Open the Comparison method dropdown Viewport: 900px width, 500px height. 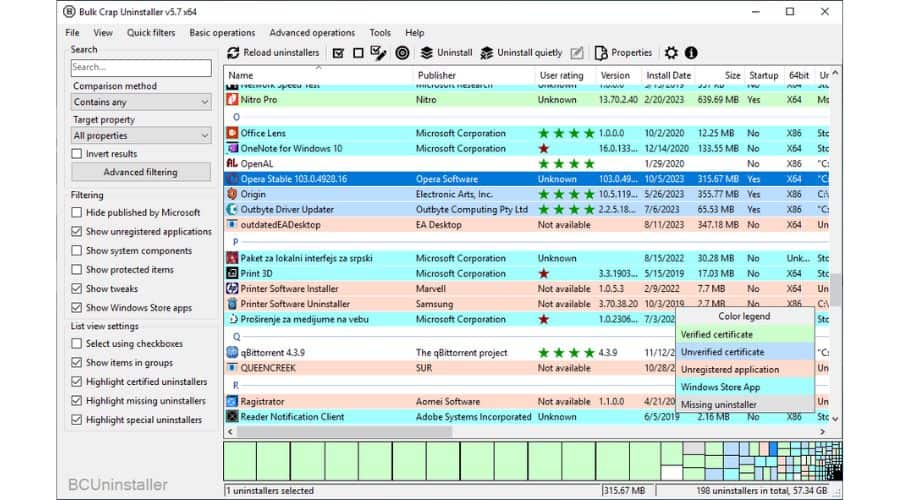click(x=141, y=102)
